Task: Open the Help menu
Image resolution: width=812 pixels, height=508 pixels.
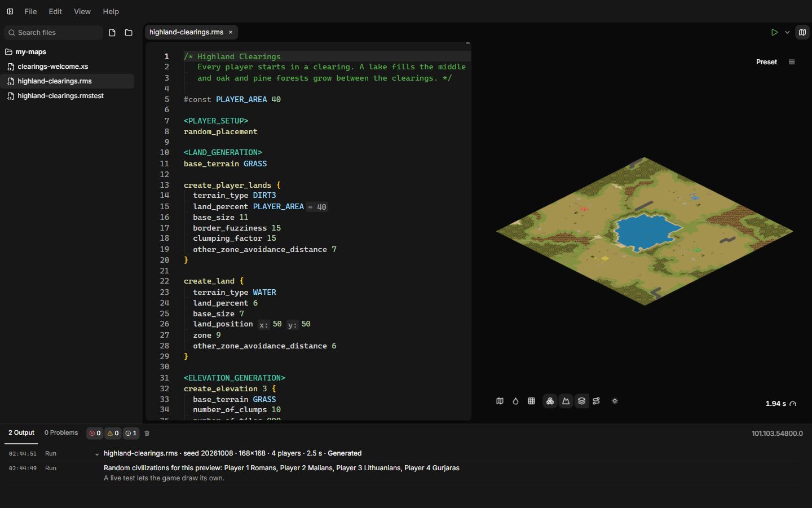Action: coord(111,11)
